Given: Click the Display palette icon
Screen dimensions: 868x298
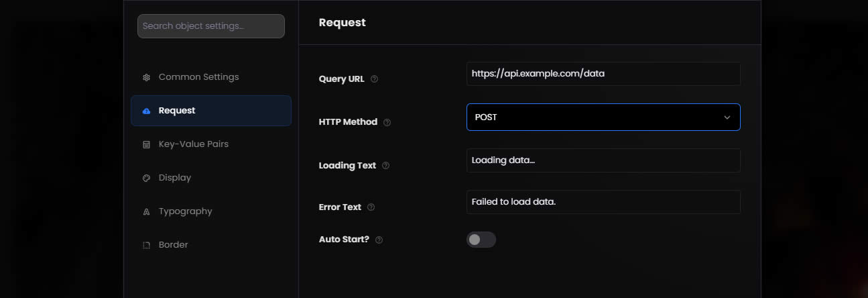Looking at the screenshot, I should (146, 178).
